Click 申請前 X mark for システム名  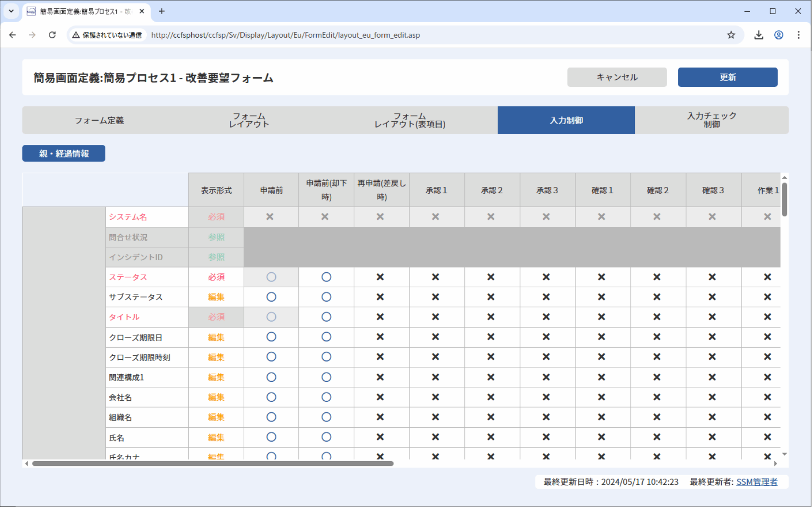[x=270, y=217]
